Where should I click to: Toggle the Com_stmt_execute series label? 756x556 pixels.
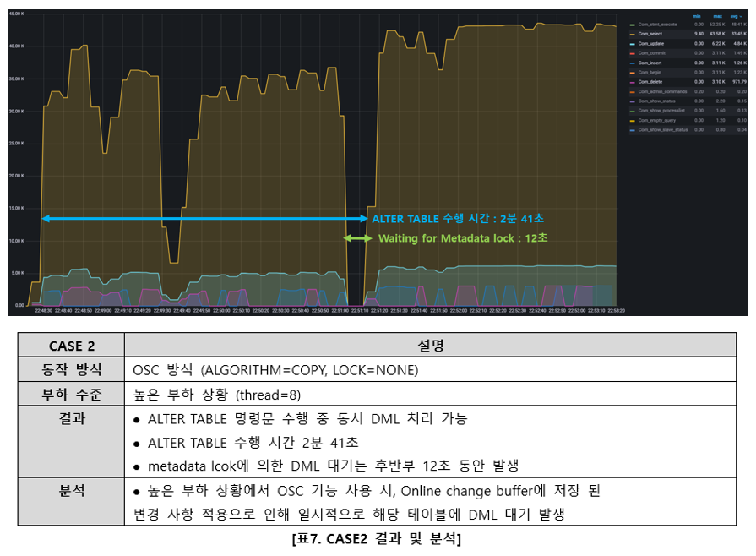[658, 25]
